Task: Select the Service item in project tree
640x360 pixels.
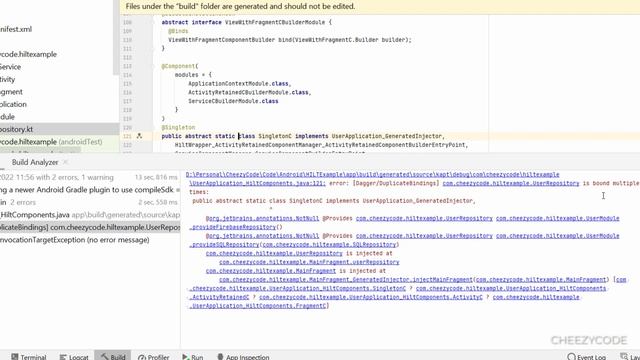Action: pos(10,67)
